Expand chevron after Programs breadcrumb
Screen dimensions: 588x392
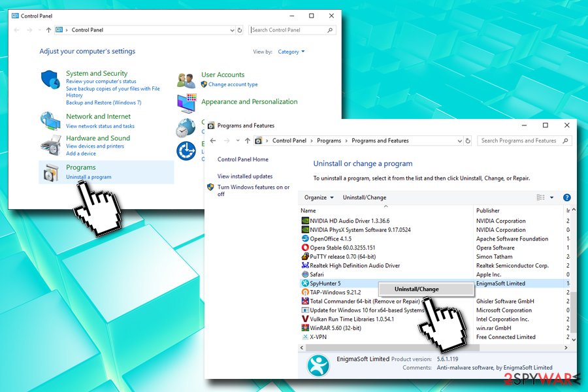[x=346, y=140]
